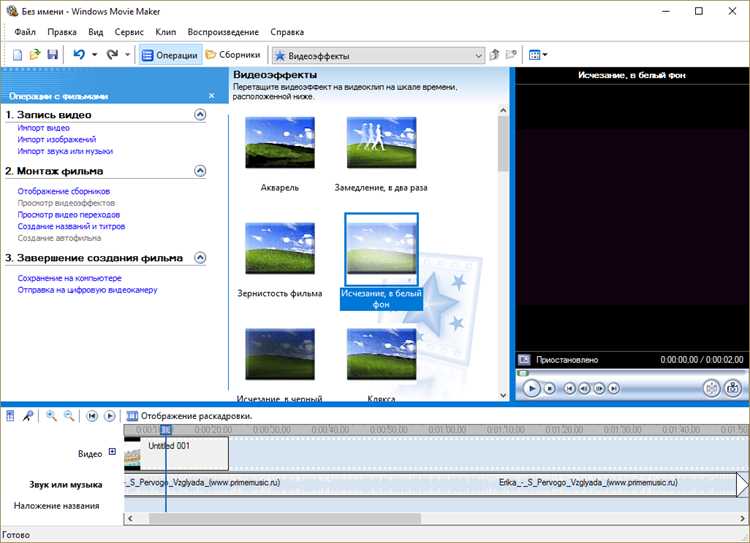This screenshot has width=750, height=543.
Task: Click the narrate timeline microphone icon
Action: (x=28, y=416)
